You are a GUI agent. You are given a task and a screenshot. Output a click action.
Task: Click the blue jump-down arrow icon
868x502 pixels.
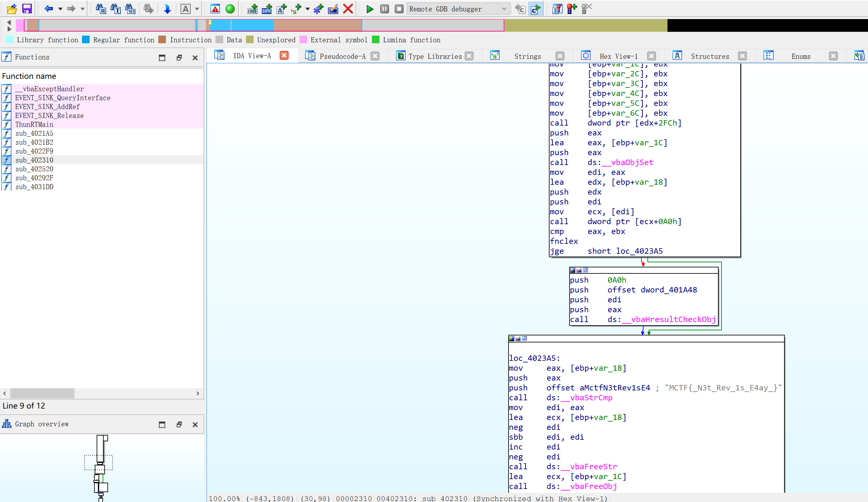[x=167, y=9]
